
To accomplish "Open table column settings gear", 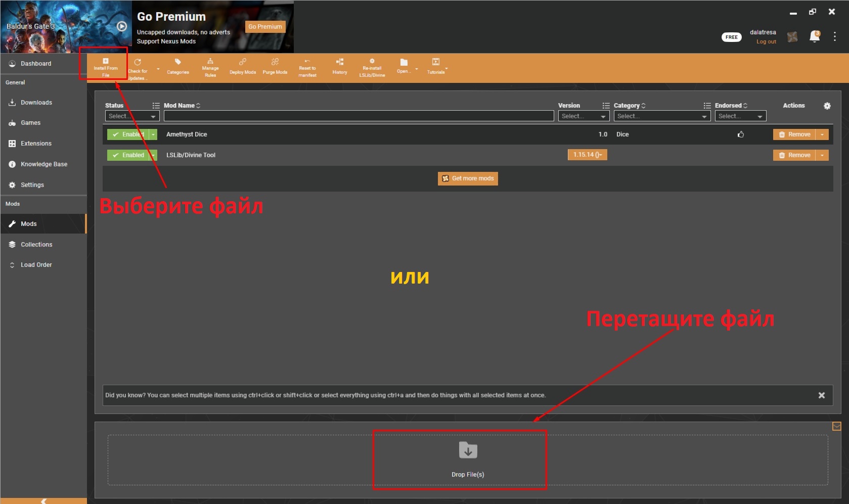I will pyautogui.click(x=827, y=106).
